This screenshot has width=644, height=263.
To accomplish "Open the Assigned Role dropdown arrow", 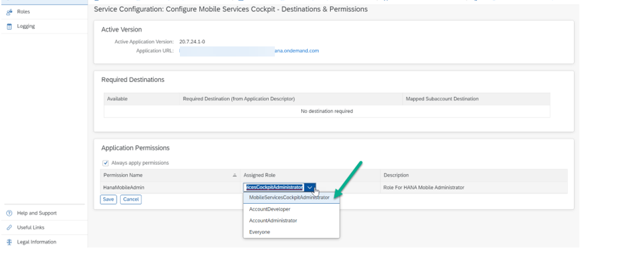I will tap(310, 188).
